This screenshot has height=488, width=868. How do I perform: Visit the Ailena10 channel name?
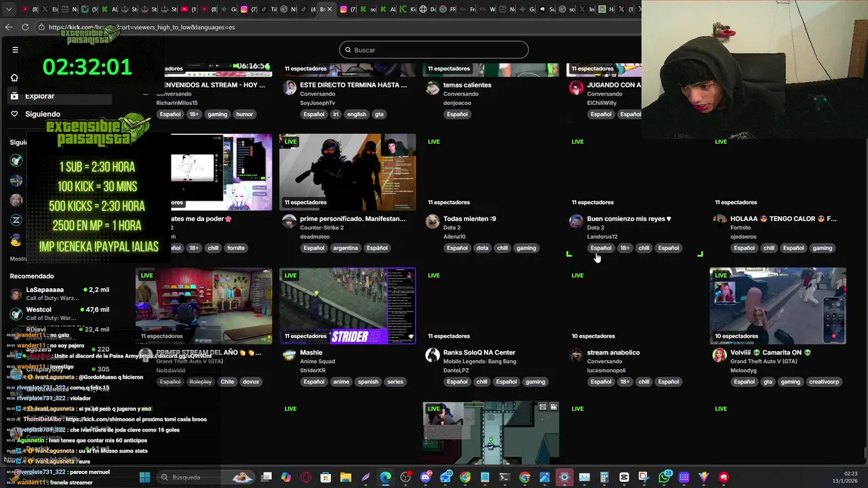click(x=454, y=237)
